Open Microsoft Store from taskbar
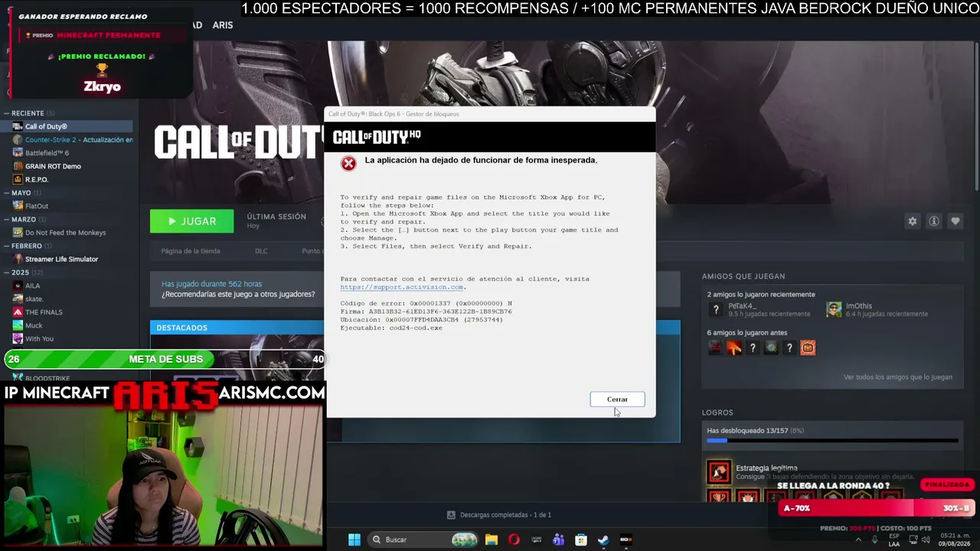This screenshot has width=980, height=551. tap(581, 540)
